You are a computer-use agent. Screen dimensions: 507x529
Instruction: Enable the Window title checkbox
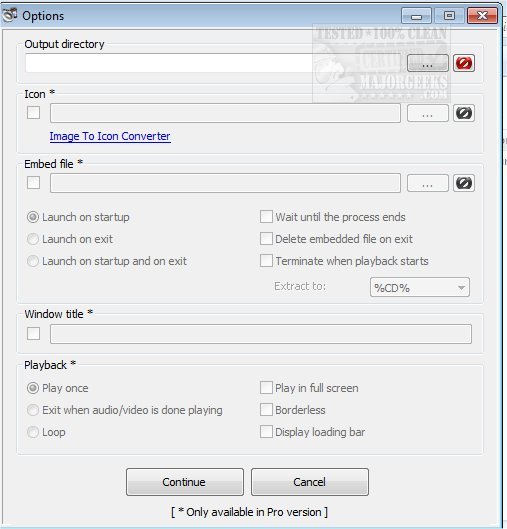tap(33, 334)
